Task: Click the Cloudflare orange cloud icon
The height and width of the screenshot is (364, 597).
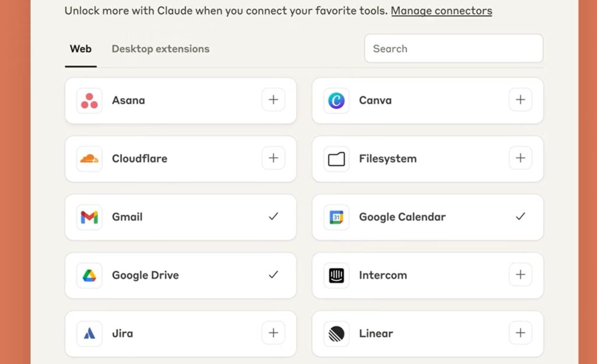Action: click(x=89, y=158)
